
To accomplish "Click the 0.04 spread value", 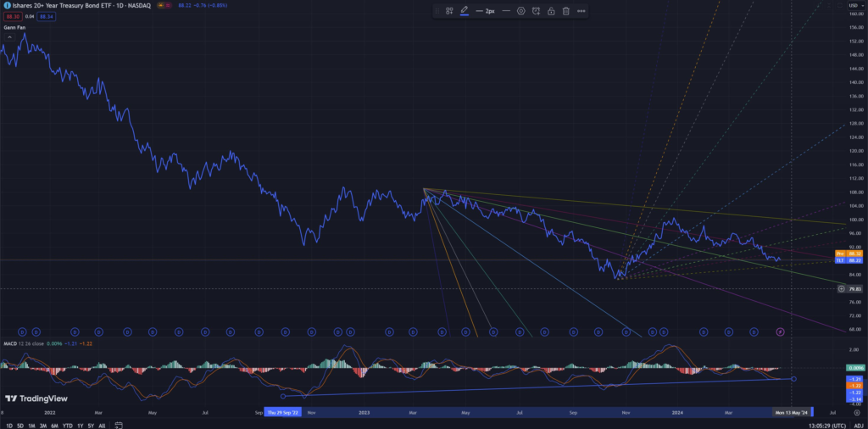I will click(x=28, y=17).
